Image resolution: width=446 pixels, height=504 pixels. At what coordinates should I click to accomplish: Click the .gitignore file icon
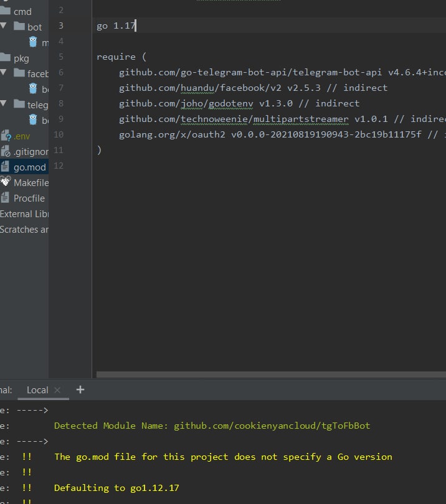[6, 151]
